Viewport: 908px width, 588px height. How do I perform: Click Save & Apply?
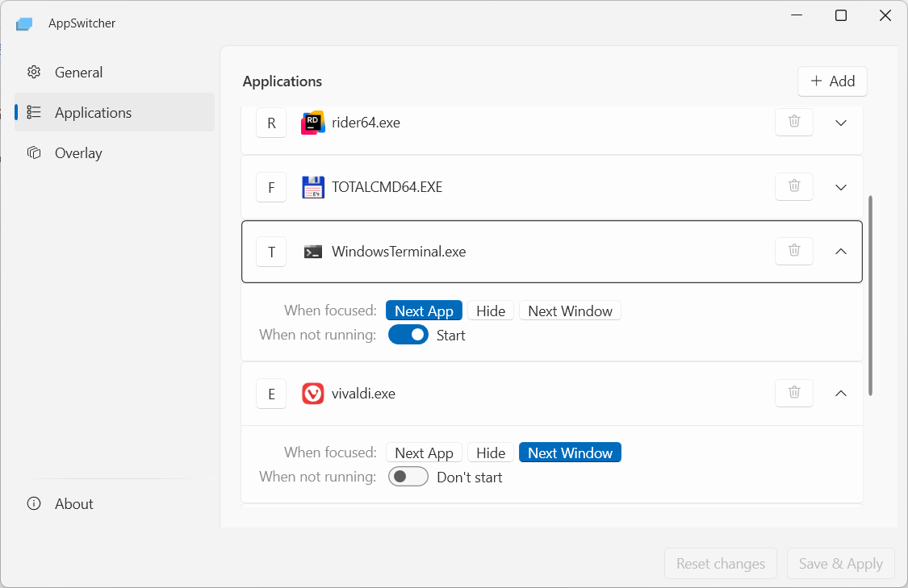840,563
